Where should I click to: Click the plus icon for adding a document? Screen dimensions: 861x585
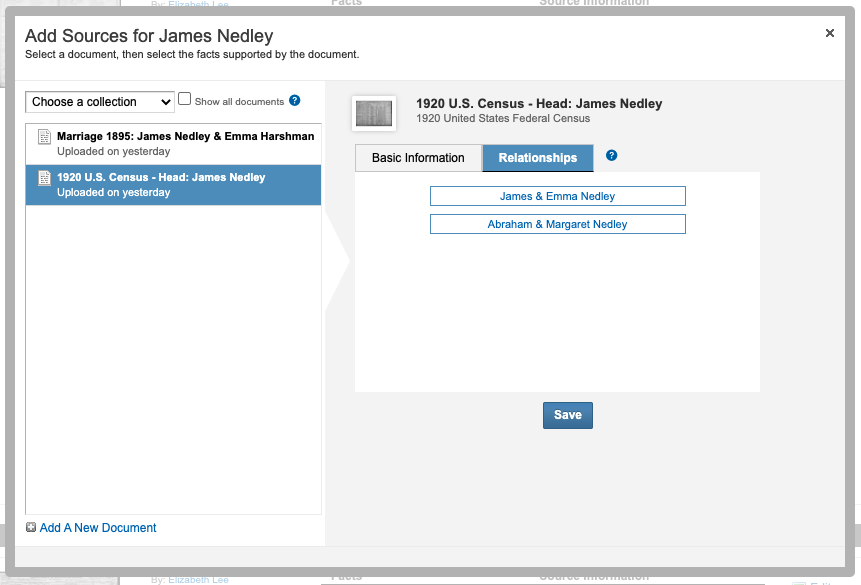[x=31, y=528]
